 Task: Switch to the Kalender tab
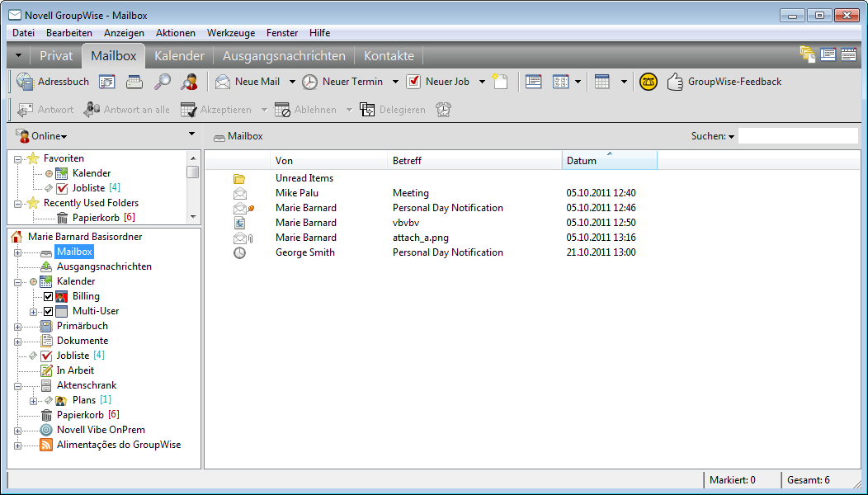point(179,56)
